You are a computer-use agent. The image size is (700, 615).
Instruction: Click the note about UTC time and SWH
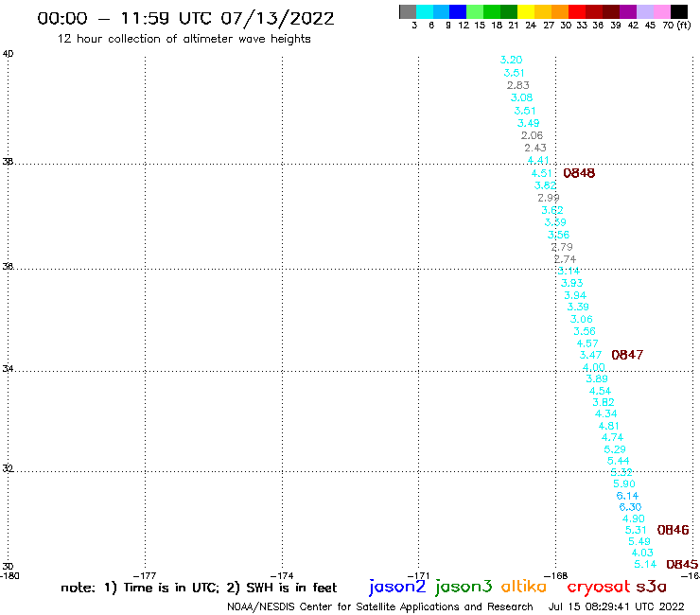click(x=199, y=588)
